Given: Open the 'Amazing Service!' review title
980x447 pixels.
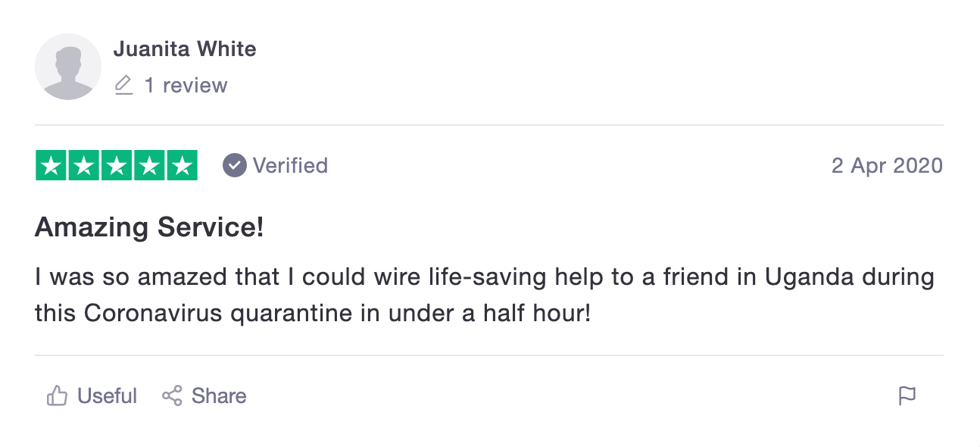Looking at the screenshot, I should coord(149,227).
